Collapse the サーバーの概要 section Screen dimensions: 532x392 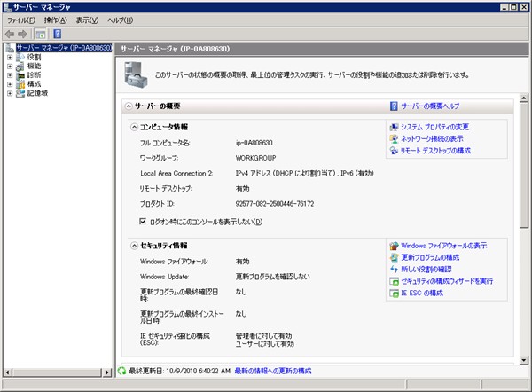tap(129, 106)
